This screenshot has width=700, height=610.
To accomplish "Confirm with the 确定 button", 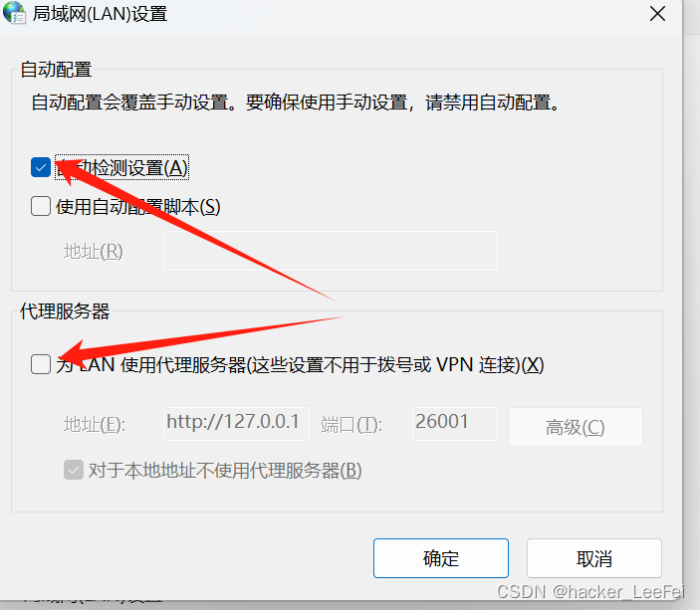I will pos(441,558).
